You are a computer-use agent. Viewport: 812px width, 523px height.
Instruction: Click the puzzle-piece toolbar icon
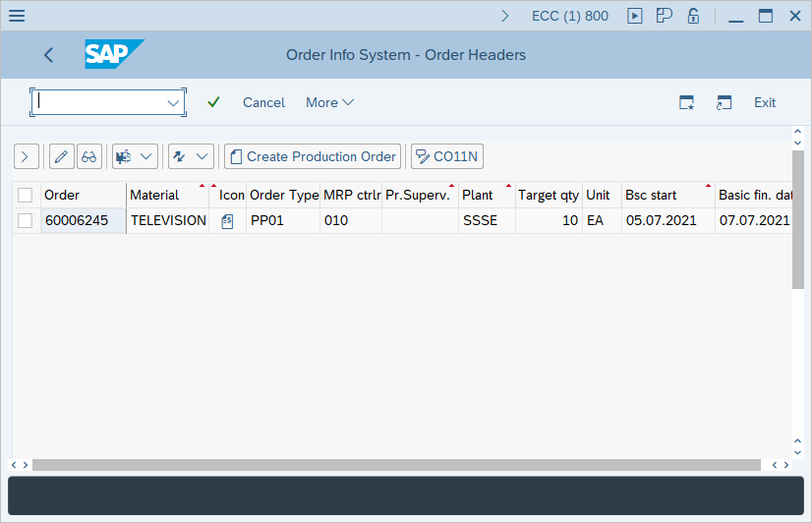[123, 156]
